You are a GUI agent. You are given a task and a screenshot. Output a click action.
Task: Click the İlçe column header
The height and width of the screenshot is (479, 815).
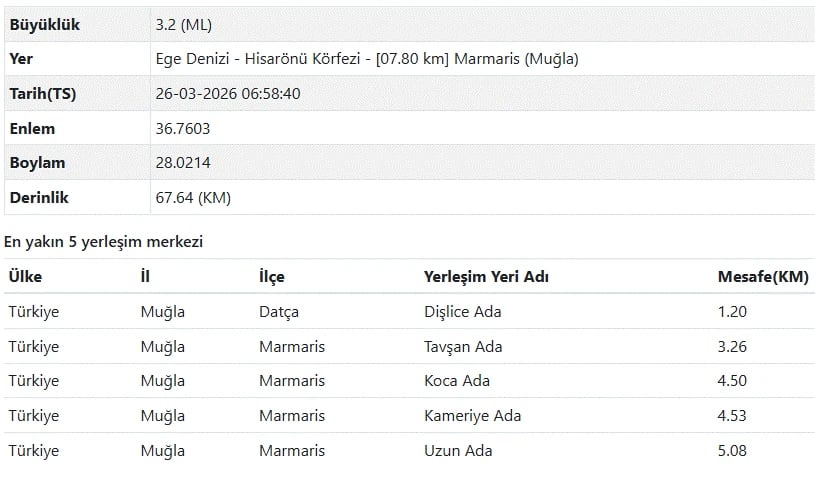pyautogui.click(x=271, y=277)
